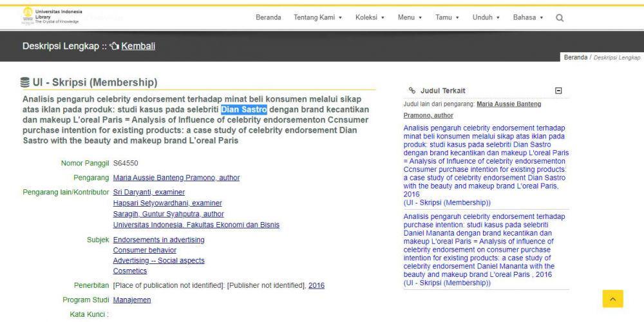Image resolution: width=644 pixels, height=322 pixels.
Task: Open Maria Aussie Banteng link in Judul Terkait
Action: 509,104
